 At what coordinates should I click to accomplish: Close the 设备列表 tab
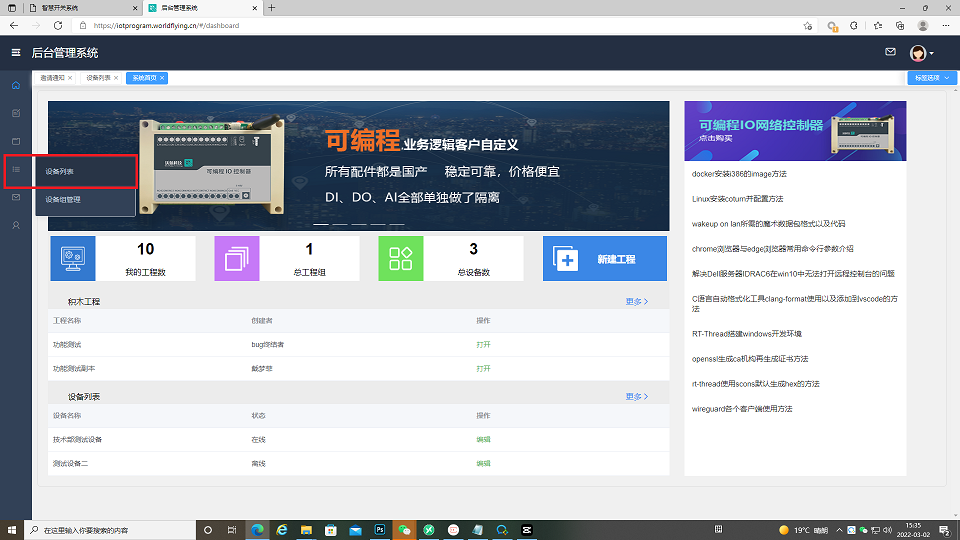[116, 78]
